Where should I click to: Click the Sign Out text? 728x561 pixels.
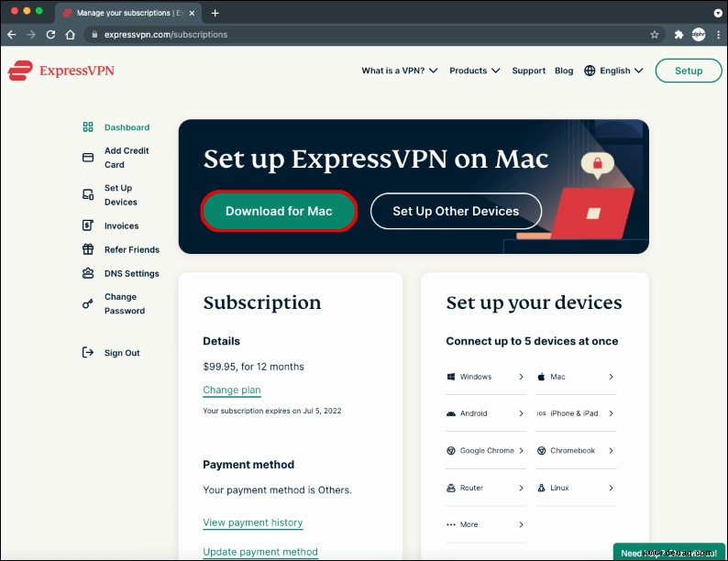click(122, 353)
